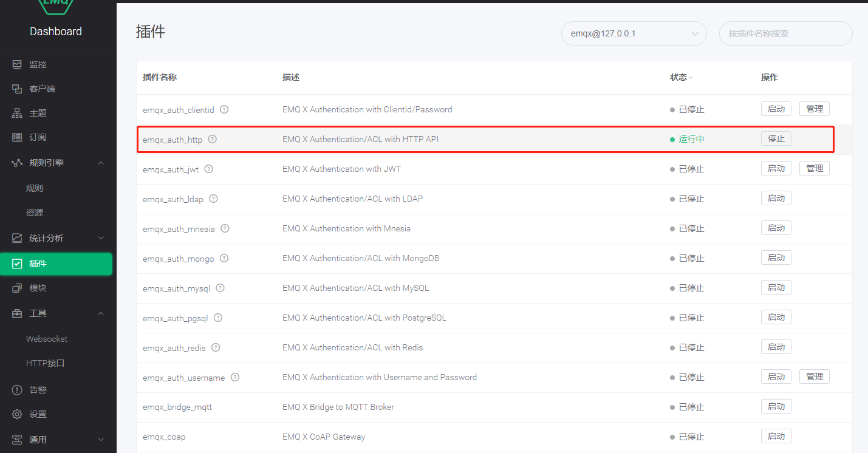This screenshot has height=453, width=868.
Task: Expand the 通用 submenu chevron
Action: tap(101, 440)
